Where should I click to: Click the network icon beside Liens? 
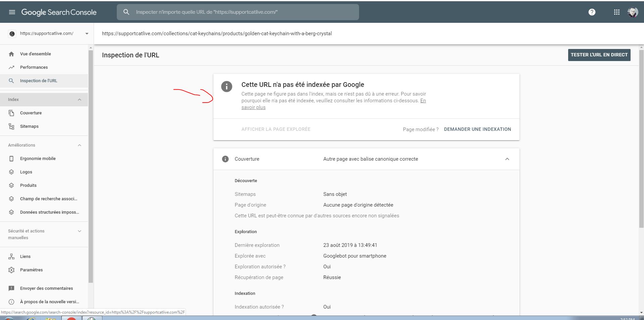pyautogui.click(x=11, y=257)
